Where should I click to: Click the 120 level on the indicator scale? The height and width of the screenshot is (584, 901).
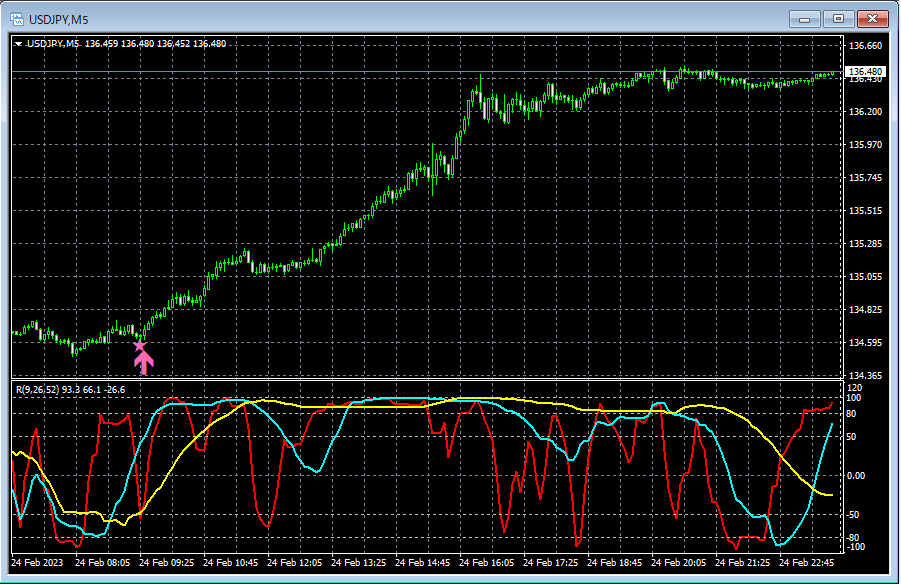click(853, 387)
